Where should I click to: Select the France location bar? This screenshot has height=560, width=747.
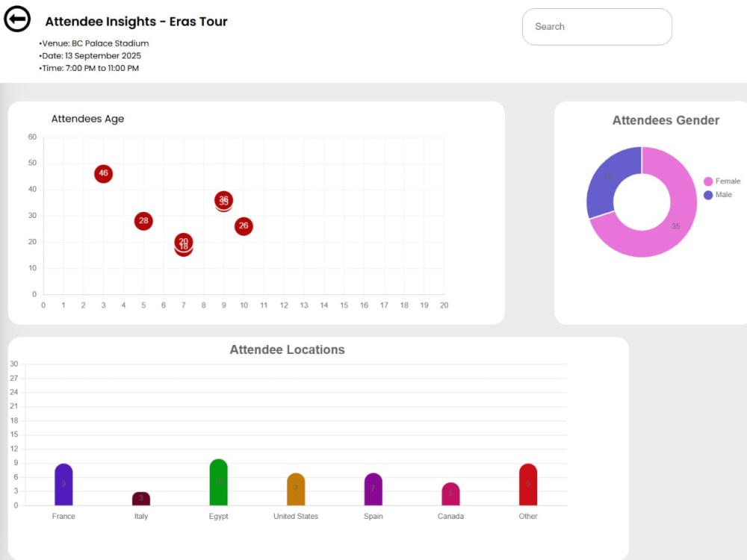[63, 485]
